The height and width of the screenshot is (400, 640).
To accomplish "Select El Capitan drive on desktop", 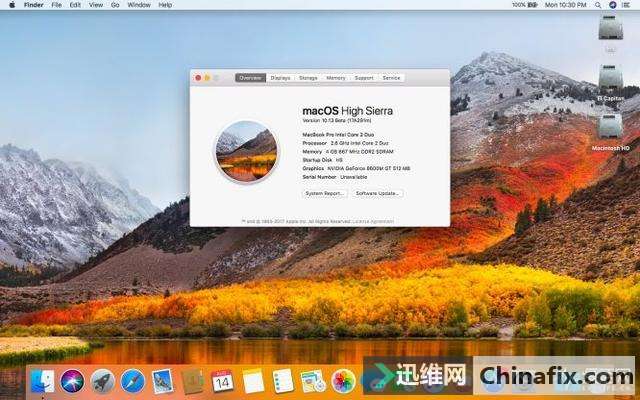I will (x=611, y=83).
